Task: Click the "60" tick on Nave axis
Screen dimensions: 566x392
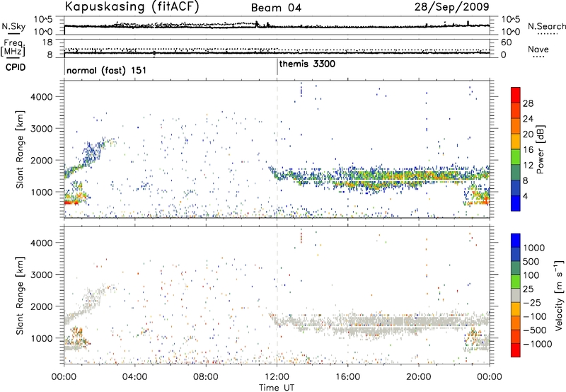Action: (x=506, y=42)
